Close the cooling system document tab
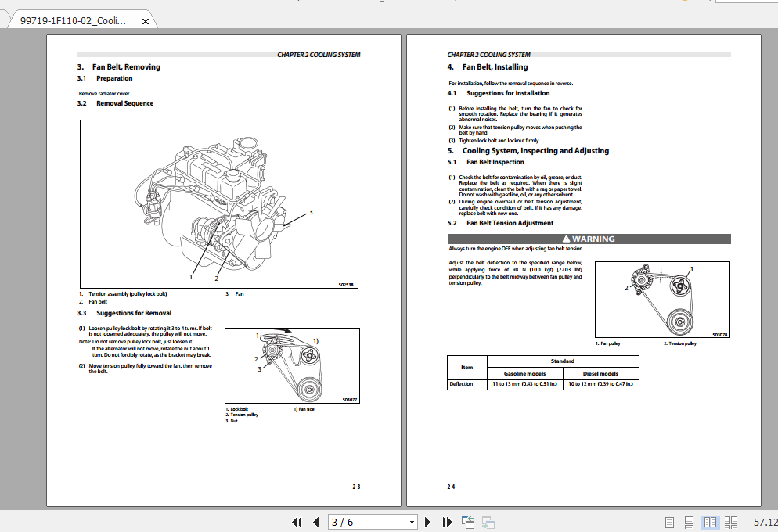This screenshot has width=778, height=532. pos(145,22)
